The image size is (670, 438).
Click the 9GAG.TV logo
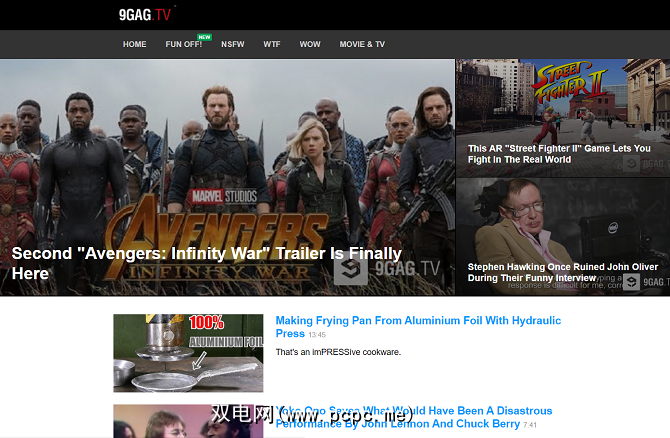click(144, 15)
